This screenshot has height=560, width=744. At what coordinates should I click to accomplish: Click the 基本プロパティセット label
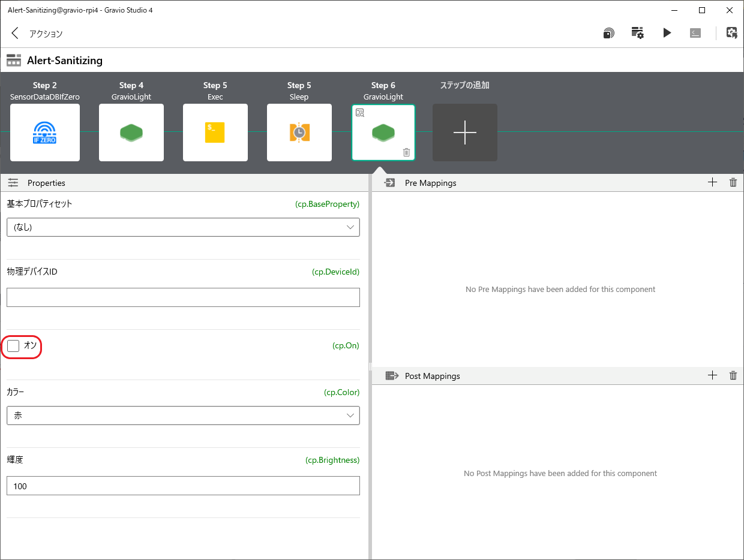coord(40,204)
